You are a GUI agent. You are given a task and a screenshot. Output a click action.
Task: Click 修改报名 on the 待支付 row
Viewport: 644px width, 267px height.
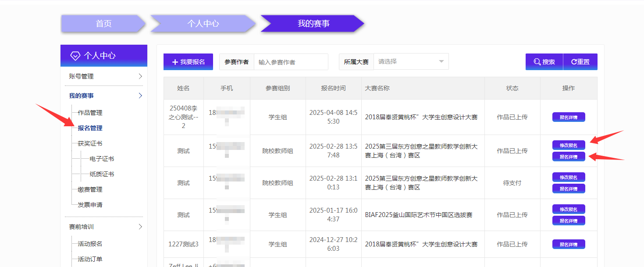[x=569, y=177]
